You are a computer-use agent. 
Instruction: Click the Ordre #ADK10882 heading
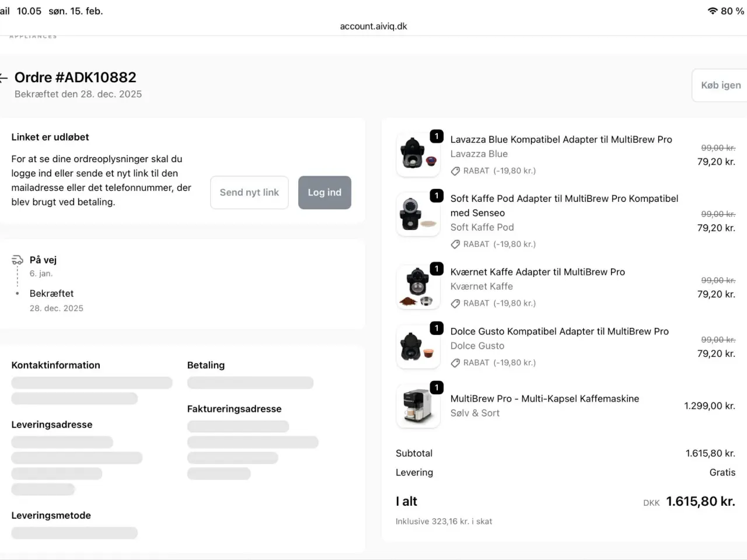click(x=75, y=78)
